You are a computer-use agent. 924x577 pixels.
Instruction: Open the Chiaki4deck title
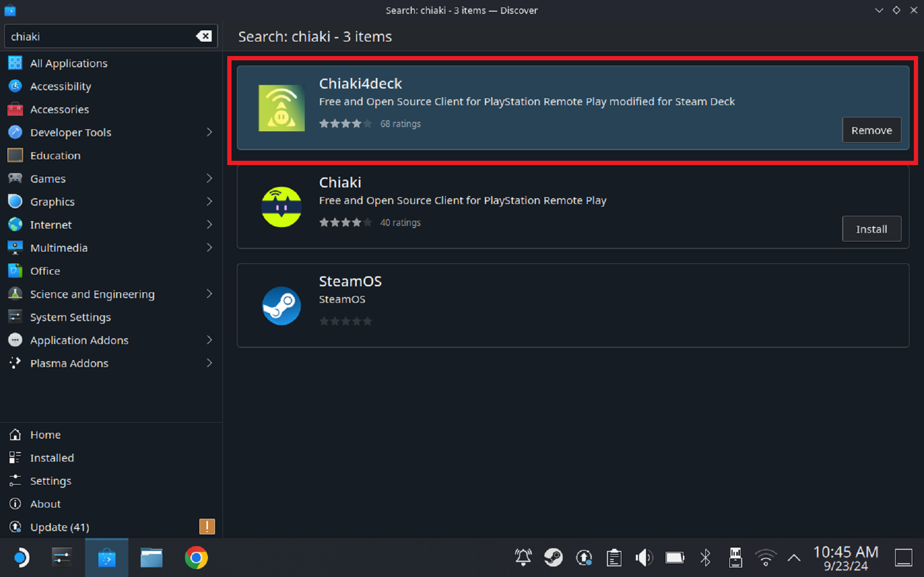tap(361, 83)
